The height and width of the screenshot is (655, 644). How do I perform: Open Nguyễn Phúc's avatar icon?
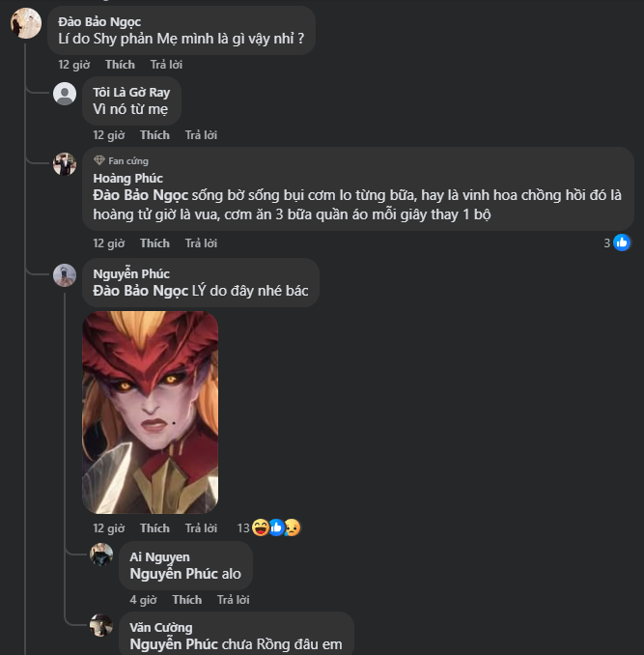pos(65,275)
